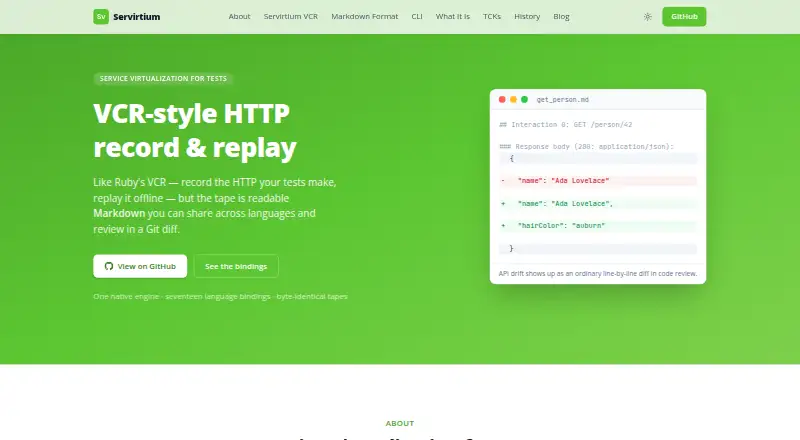Click the Response body header line
Viewport: 800px width, 440px height.
(x=586, y=146)
